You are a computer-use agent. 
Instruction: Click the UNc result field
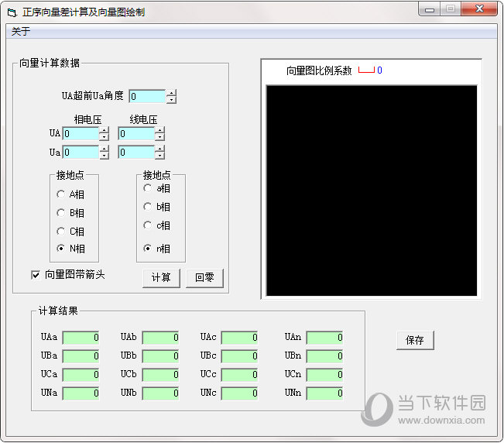tap(239, 393)
